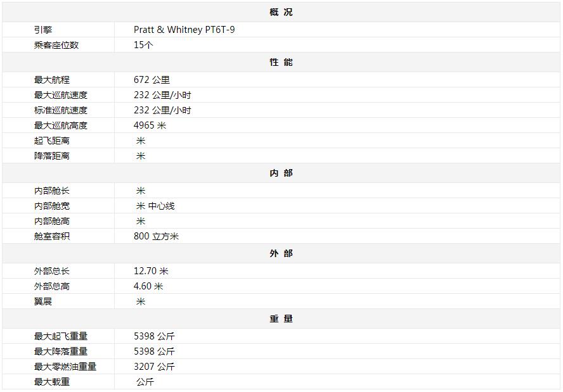Select the 3207 公斤 zero-fuel weight value
Image resolution: width=563 pixels, height=392 pixels.
pos(154,367)
